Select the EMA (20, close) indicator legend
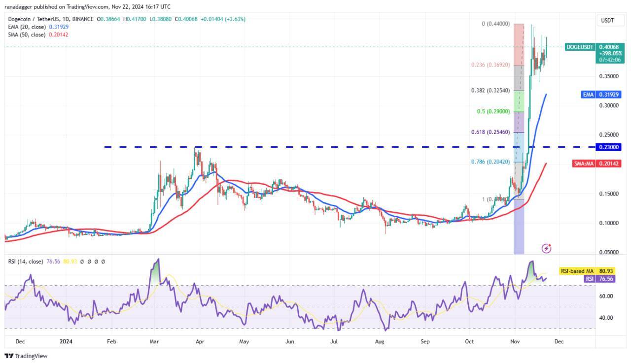Screen dimensions: 631x364 pyautogui.click(x=37, y=27)
